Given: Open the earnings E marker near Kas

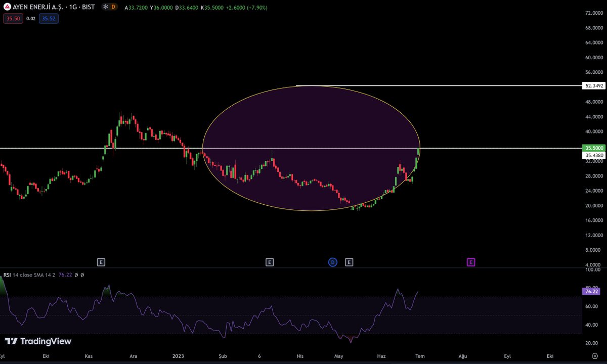Looking at the screenshot, I should point(101,262).
